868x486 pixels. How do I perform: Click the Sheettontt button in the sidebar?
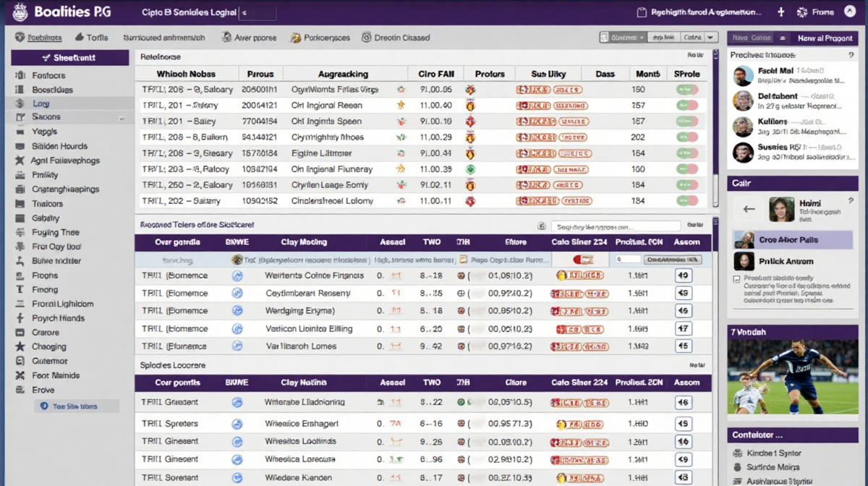click(x=69, y=58)
